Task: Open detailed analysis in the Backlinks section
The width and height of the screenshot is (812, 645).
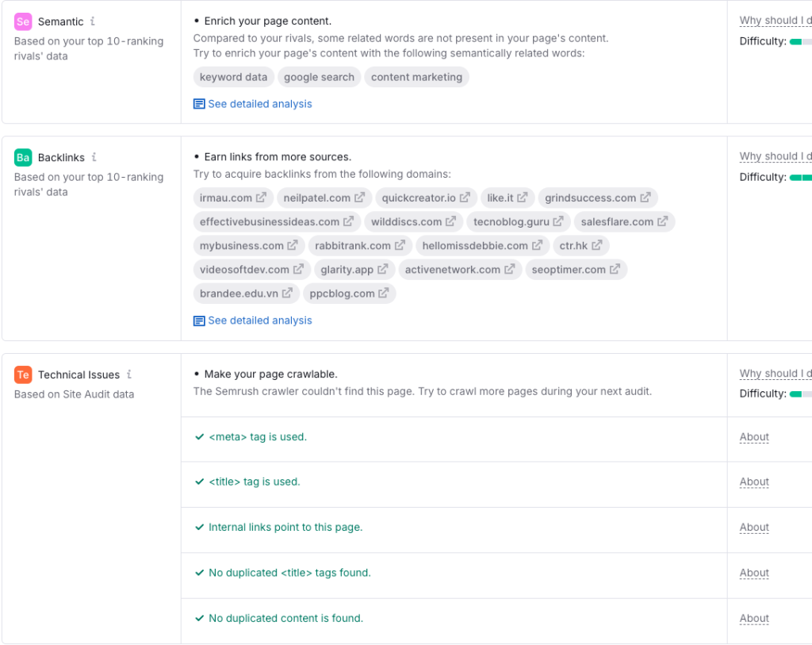Action: 259,320
